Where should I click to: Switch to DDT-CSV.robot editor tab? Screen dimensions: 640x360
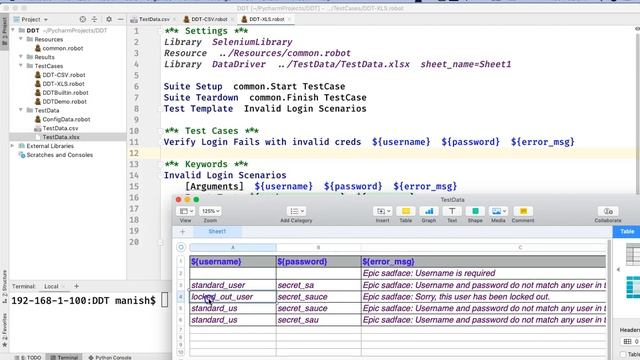209,19
